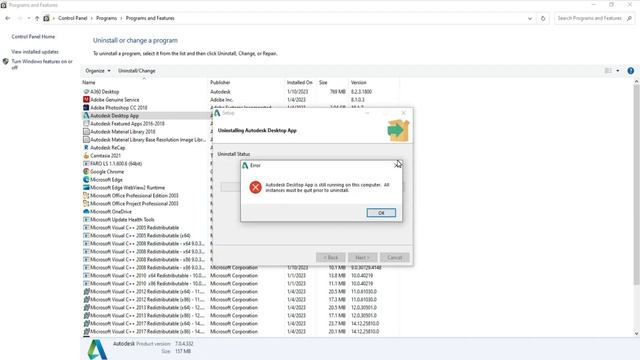Click the scrollbar down arrow
640x360 pixels.
(x=636, y=333)
